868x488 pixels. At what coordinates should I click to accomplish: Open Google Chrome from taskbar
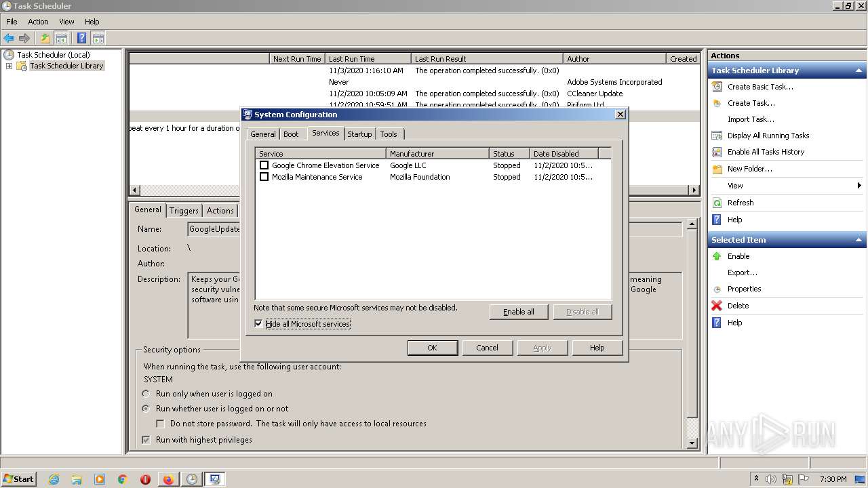tap(123, 479)
